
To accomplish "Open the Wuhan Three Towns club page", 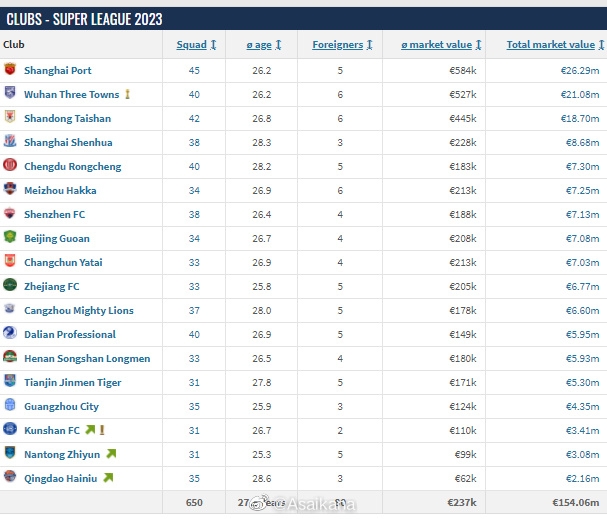I will pos(72,94).
